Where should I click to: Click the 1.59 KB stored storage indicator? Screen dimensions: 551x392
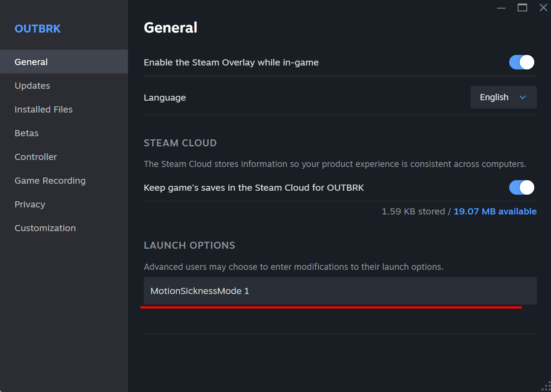[x=413, y=211]
